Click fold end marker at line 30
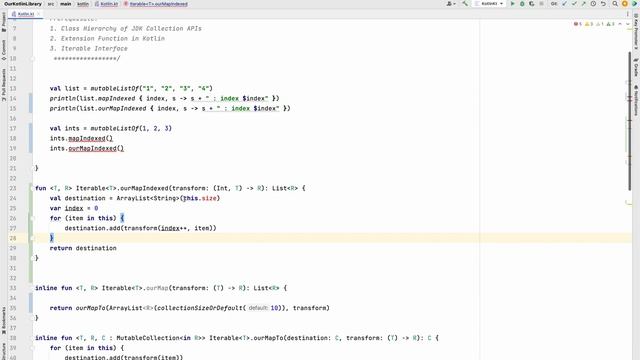 point(32,258)
